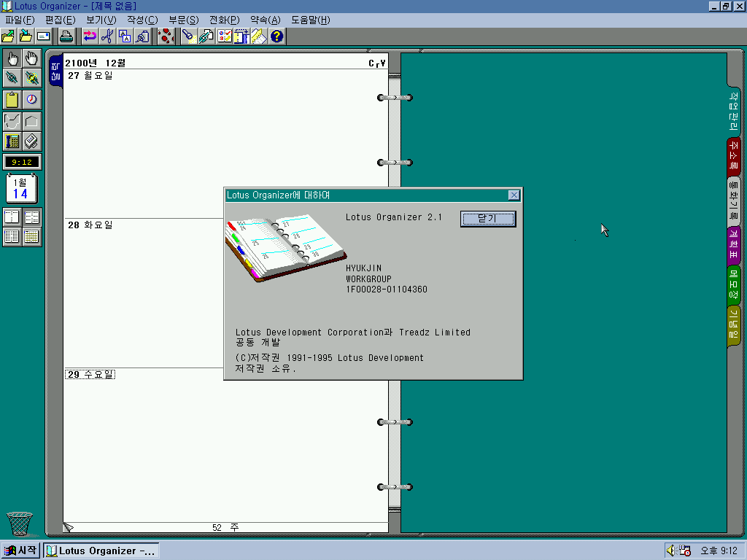This screenshot has width=747, height=560.
Task: Click the small clock icon in toolbox
Action: click(31, 99)
